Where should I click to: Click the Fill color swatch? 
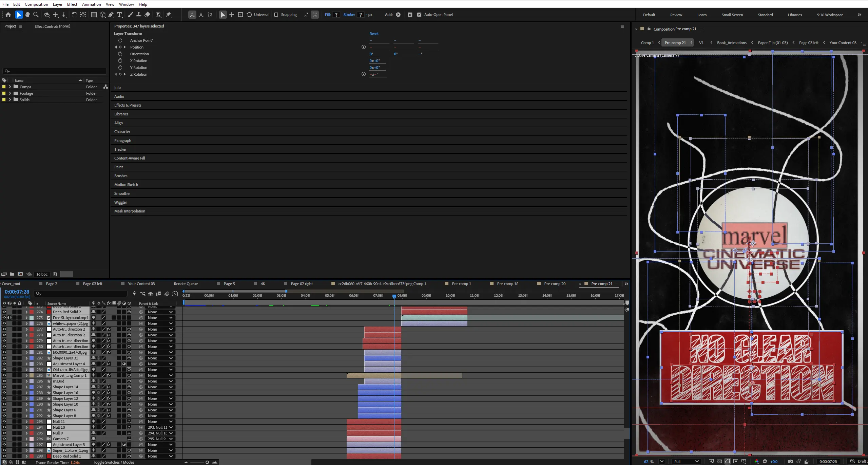336,15
